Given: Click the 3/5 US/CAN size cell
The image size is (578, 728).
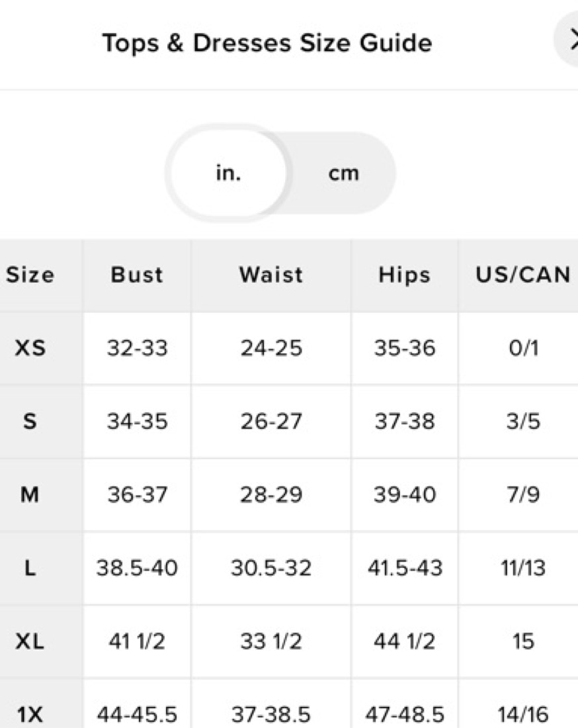Looking at the screenshot, I should coord(523,422).
